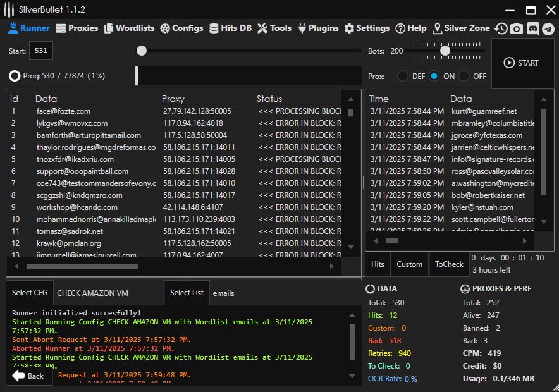Viewport: 559px width, 392px height.
Task: Open the Settings tab
Action: (x=367, y=28)
